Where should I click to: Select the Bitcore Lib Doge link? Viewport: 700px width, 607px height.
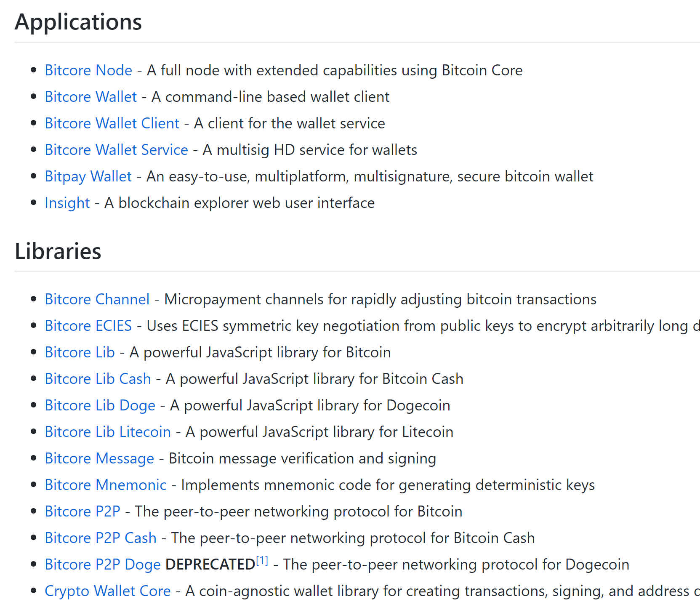[100, 405]
